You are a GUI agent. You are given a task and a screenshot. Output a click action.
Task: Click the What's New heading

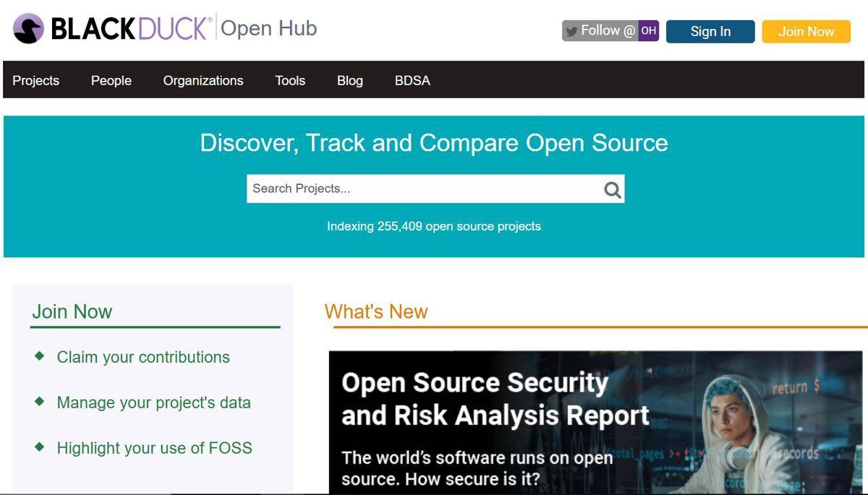376,311
